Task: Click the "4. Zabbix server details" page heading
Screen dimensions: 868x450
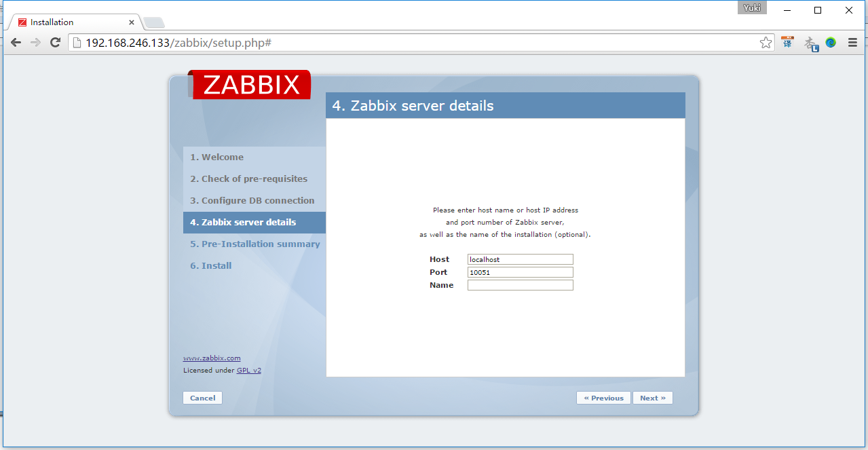Action: 413,106
